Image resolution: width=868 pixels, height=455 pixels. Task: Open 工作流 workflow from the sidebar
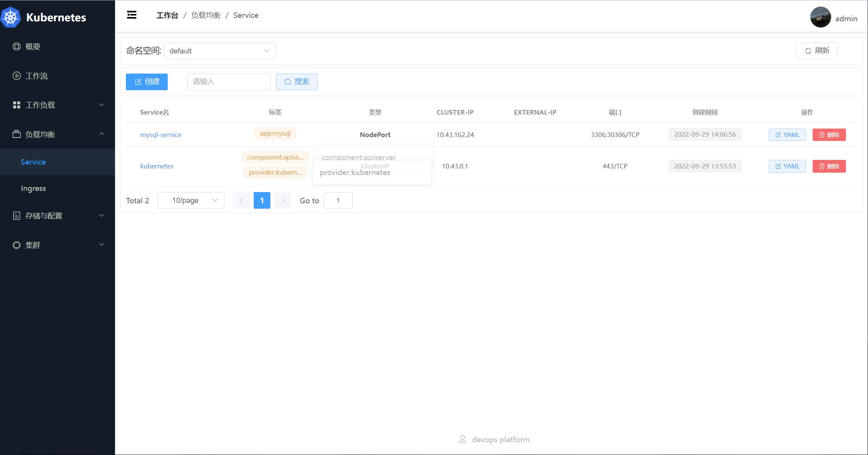pyautogui.click(x=36, y=76)
